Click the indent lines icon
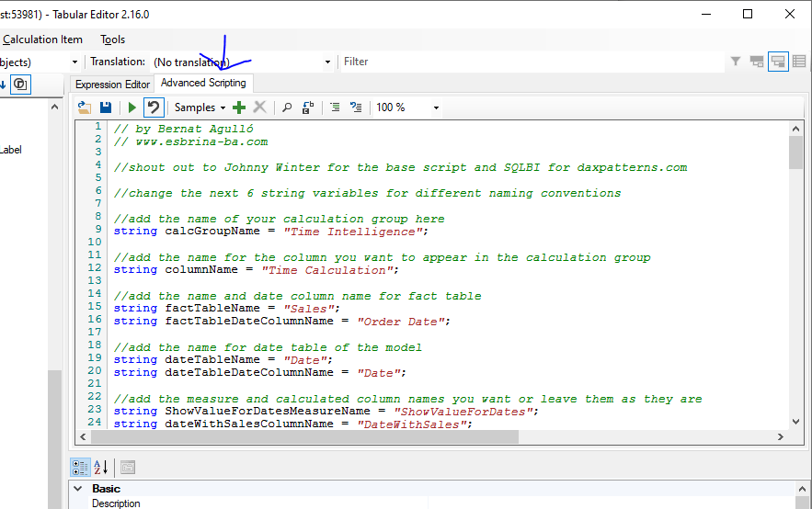The width and height of the screenshot is (812, 509). tap(334, 107)
